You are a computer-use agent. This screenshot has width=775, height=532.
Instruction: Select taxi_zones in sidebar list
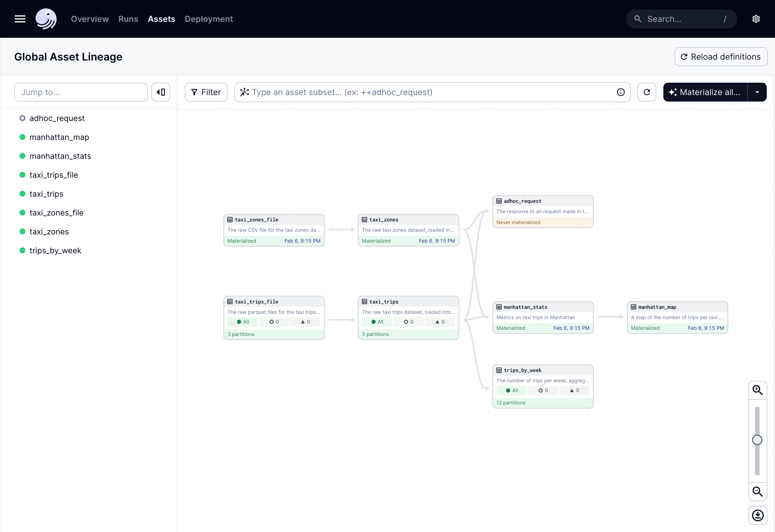click(x=49, y=232)
